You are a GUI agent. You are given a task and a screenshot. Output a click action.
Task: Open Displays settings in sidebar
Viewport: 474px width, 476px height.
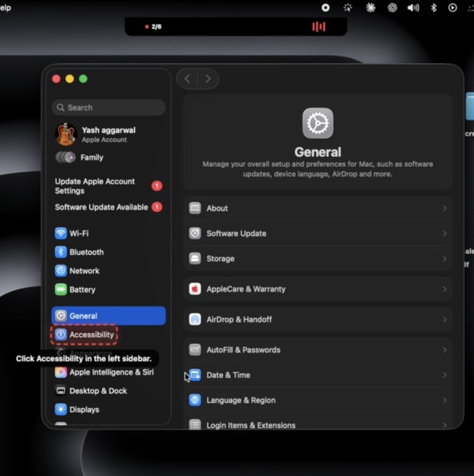[108, 410]
